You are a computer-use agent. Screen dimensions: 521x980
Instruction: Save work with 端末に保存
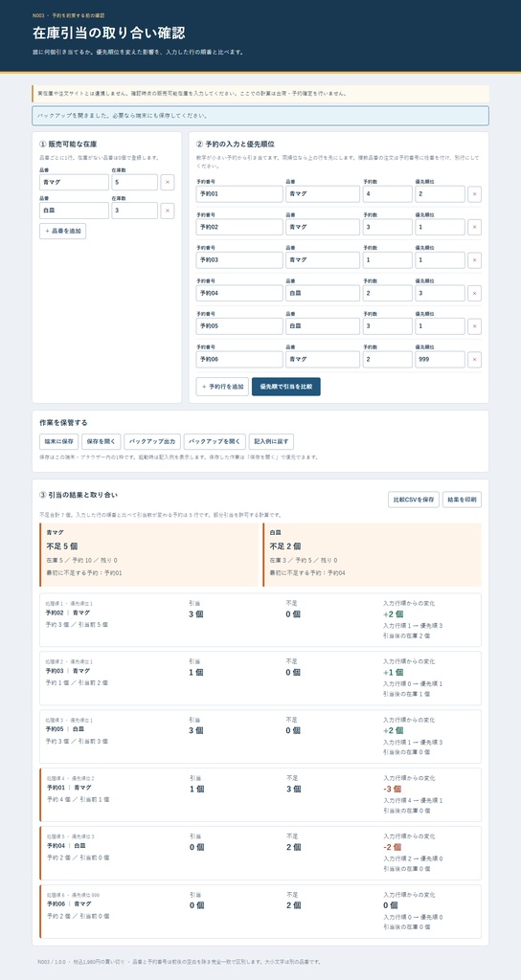point(58,441)
